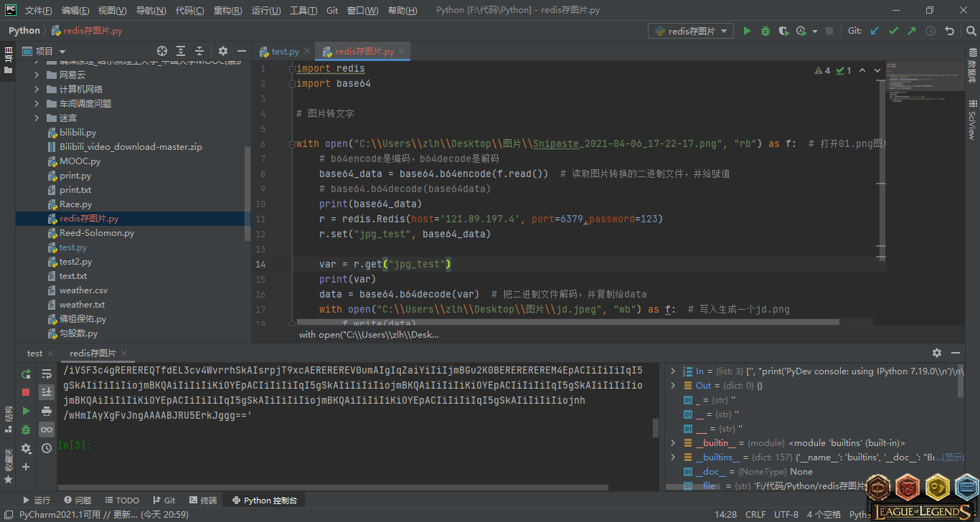This screenshot has height=522, width=980.
Task: Open the 终端 tool window button
Action: click(203, 500)
